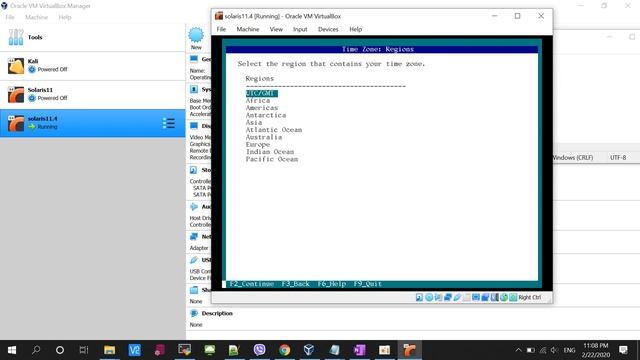Select the Europe region entry
This screenshot has height=360, width=640.
pos(258,144)
